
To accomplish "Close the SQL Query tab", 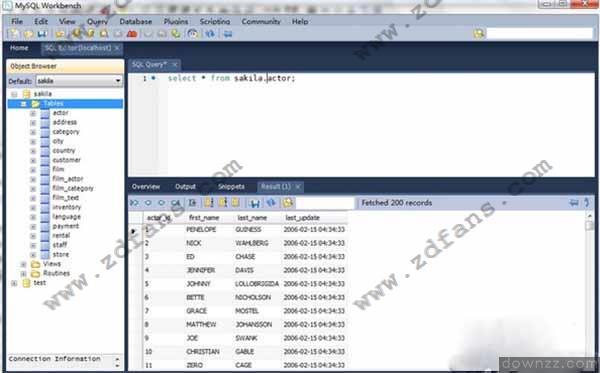I will pos(175,65).
